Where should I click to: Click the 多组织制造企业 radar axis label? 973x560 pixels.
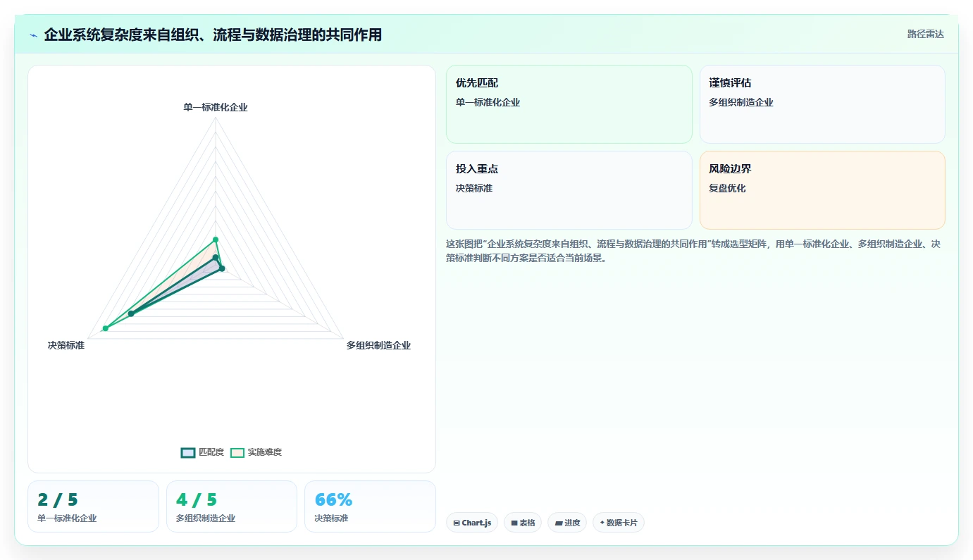tap(378, 345)
